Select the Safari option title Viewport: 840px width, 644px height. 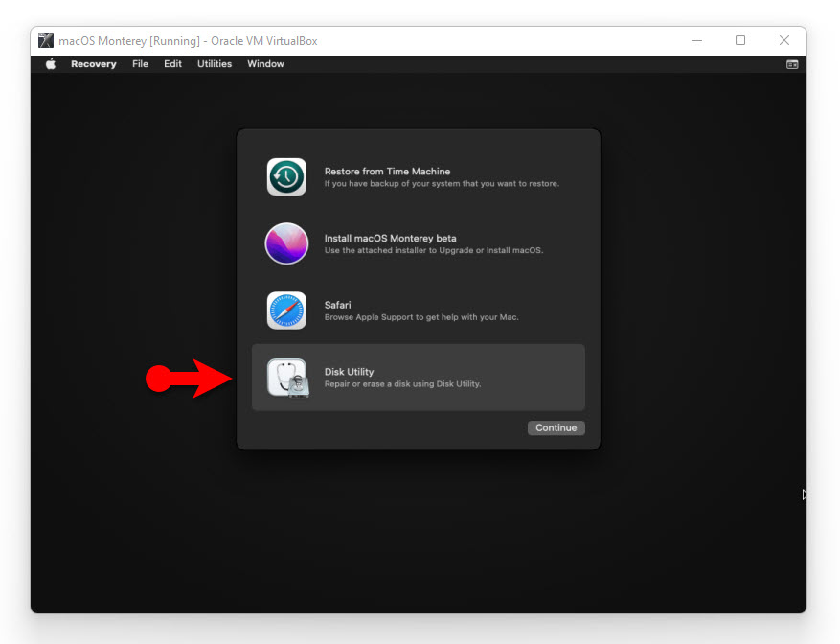tap(337, 305)
